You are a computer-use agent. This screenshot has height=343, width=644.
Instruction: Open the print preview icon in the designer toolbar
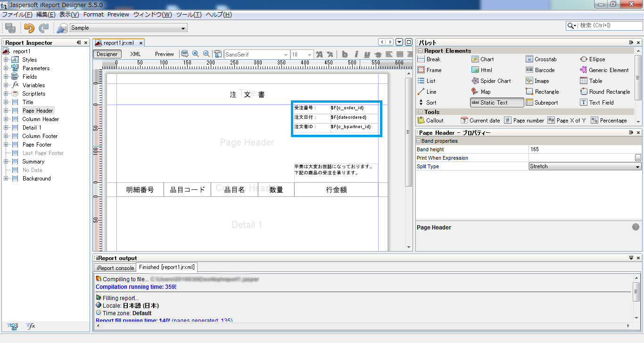click(x=185, y=54)
